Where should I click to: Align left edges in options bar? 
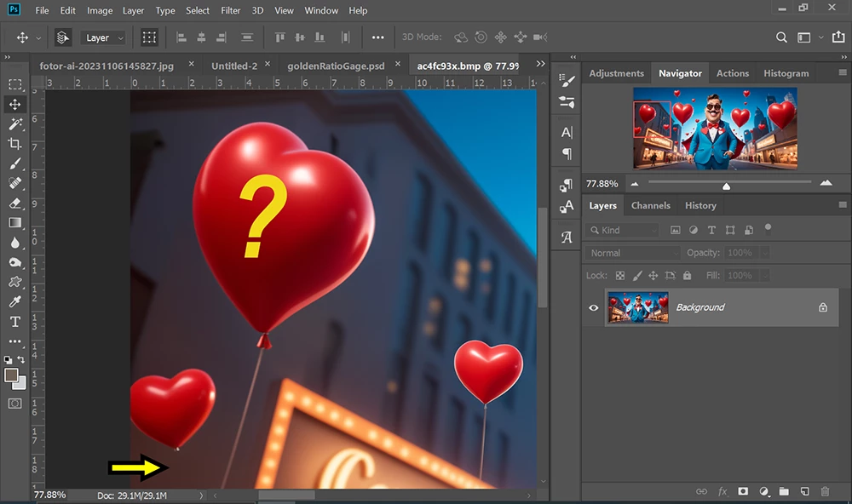click(x=181, y=37)
